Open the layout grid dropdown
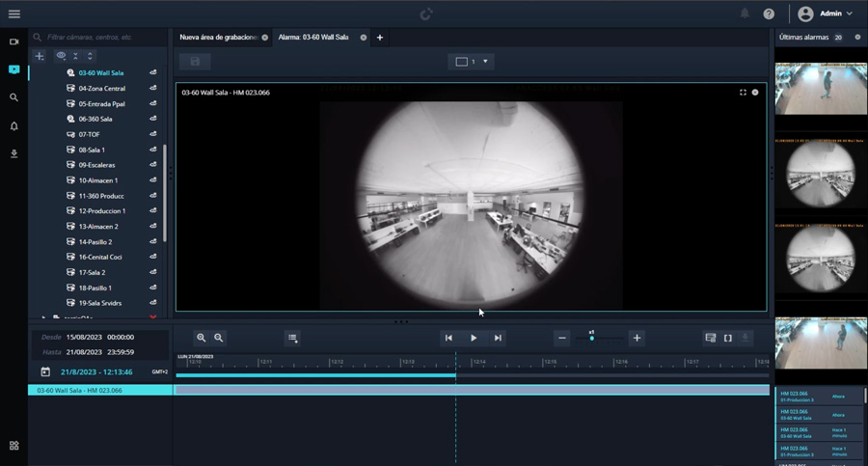Image resolution: width=868 pixels, height=466 pixels. click(x=473, y=62)
